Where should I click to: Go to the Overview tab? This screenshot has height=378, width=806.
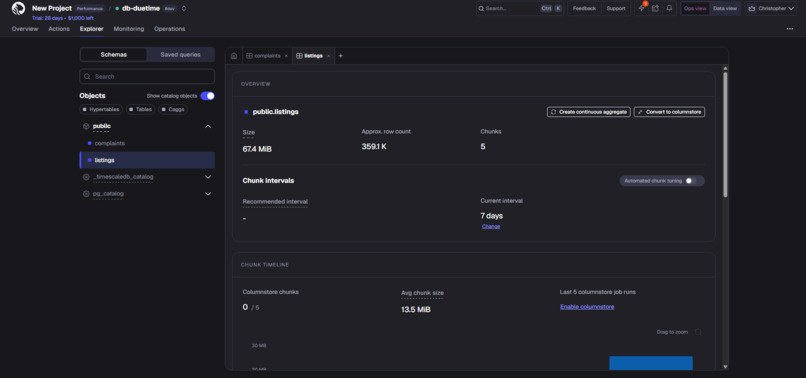tap(25, 29)
